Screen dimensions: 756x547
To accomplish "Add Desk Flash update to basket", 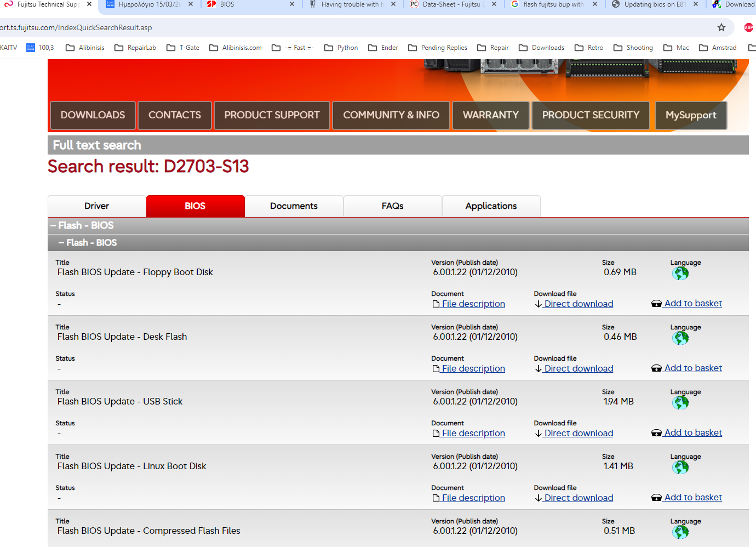I will coord(687,368).
